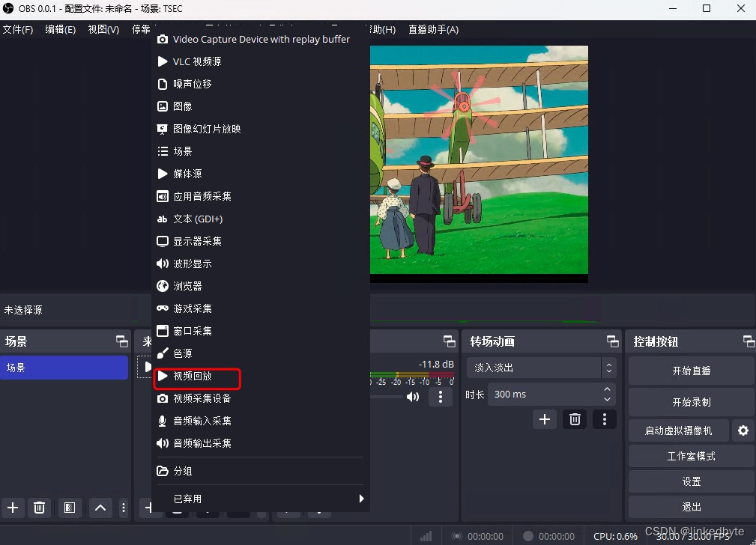Open the 视图(V) menu
This screenshot has width=756, height=545.
click(103, 29)
